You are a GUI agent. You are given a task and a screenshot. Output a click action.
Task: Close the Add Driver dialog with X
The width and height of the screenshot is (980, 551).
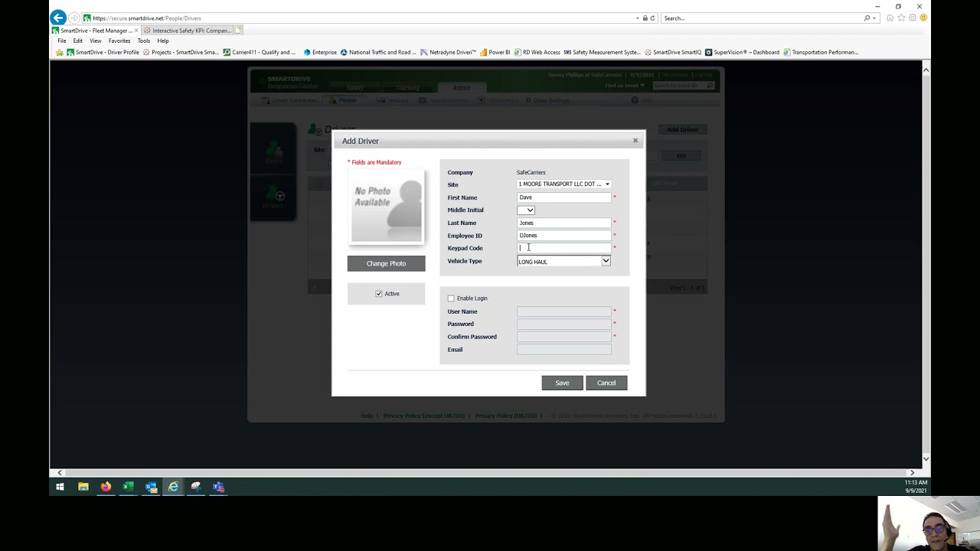click(635, 141)
